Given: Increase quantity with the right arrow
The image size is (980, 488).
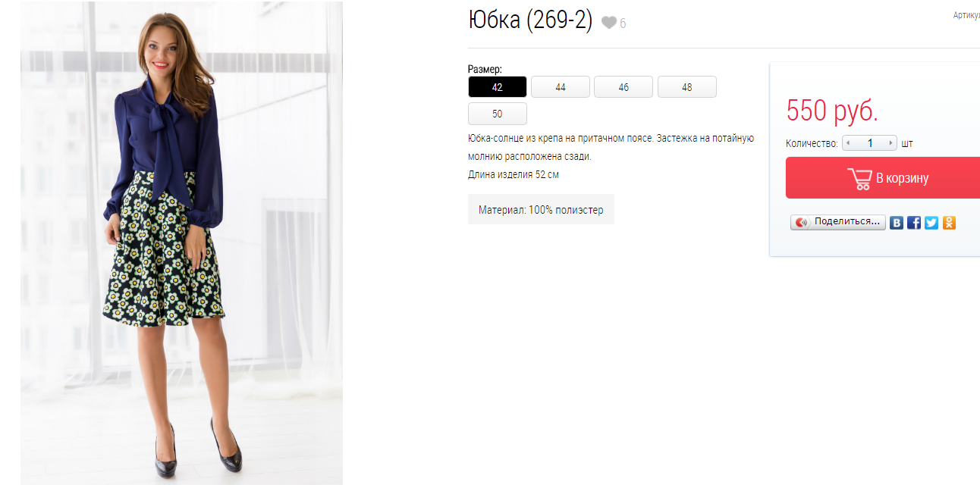Looking at the screenshot, I should point(890,142).
